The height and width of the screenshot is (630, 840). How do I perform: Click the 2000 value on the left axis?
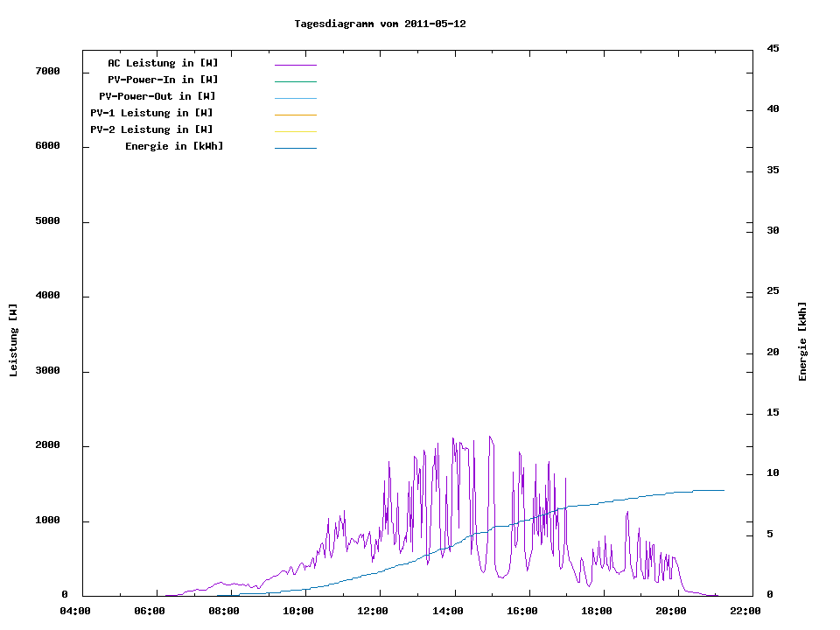(x=47, y=446)
